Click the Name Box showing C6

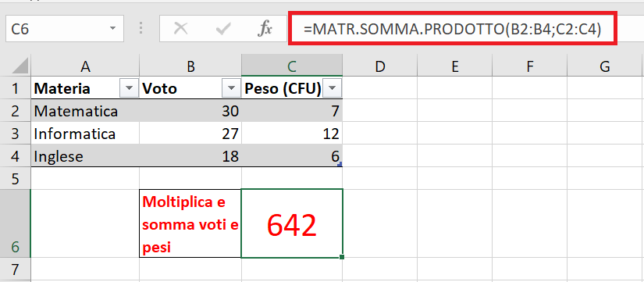tap(65, 29)
